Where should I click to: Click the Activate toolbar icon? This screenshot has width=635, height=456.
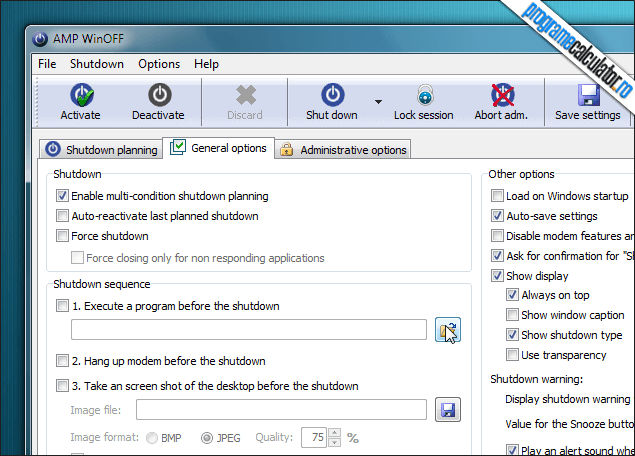coord(81,95)
